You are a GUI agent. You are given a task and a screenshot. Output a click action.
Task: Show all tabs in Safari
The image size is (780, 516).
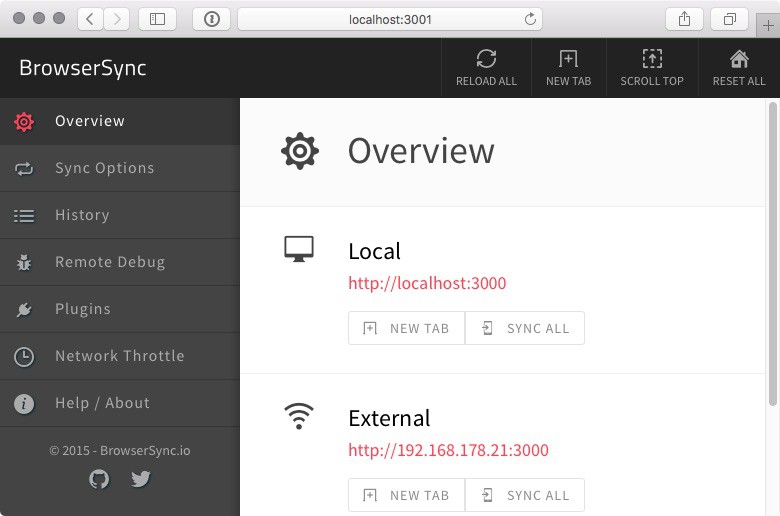click(730, 19)
